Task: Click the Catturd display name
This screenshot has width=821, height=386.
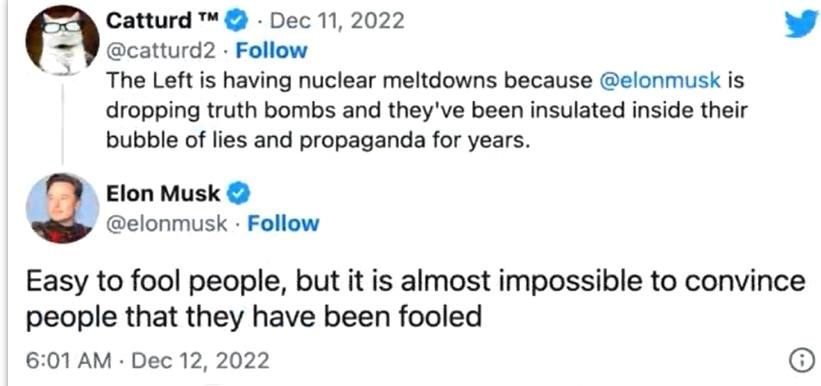Action: (x=148, y=21)
